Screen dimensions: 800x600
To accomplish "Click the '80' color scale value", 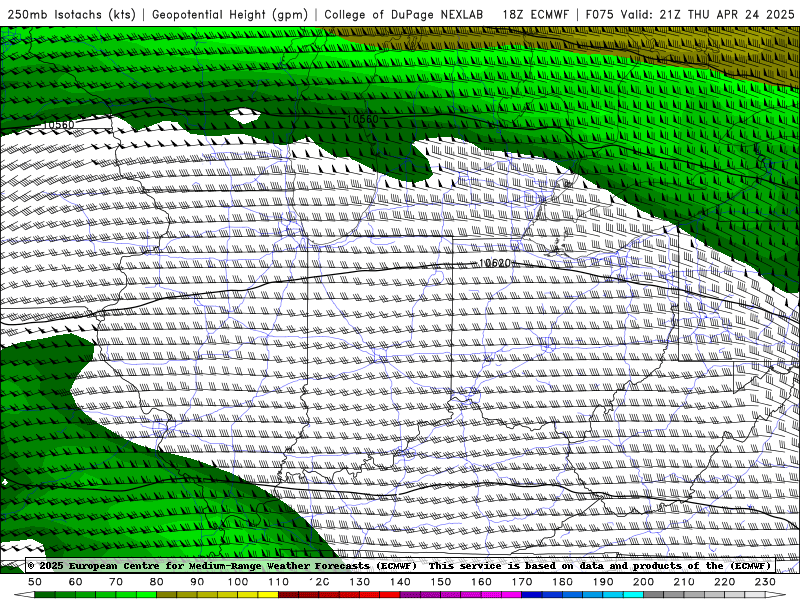I will pos(157,582).
